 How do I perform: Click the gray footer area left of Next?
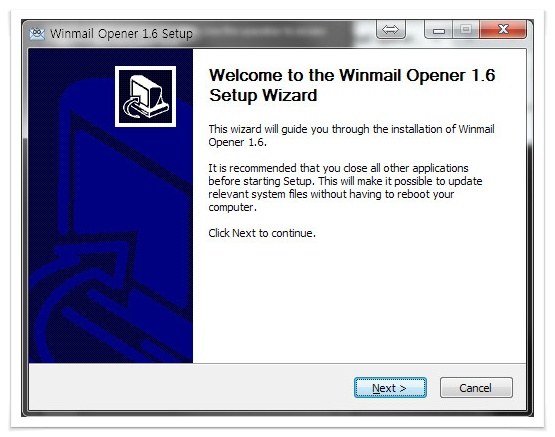tap(191, 387)
